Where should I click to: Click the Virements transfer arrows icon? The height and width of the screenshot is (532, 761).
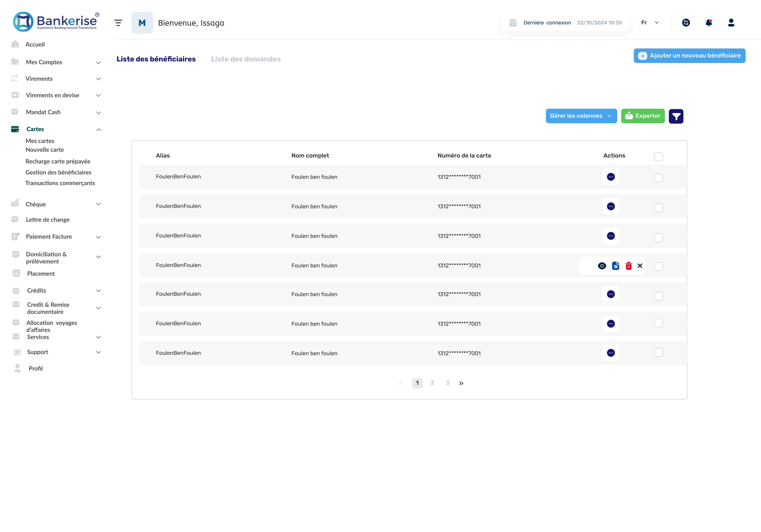click(15, 78)
